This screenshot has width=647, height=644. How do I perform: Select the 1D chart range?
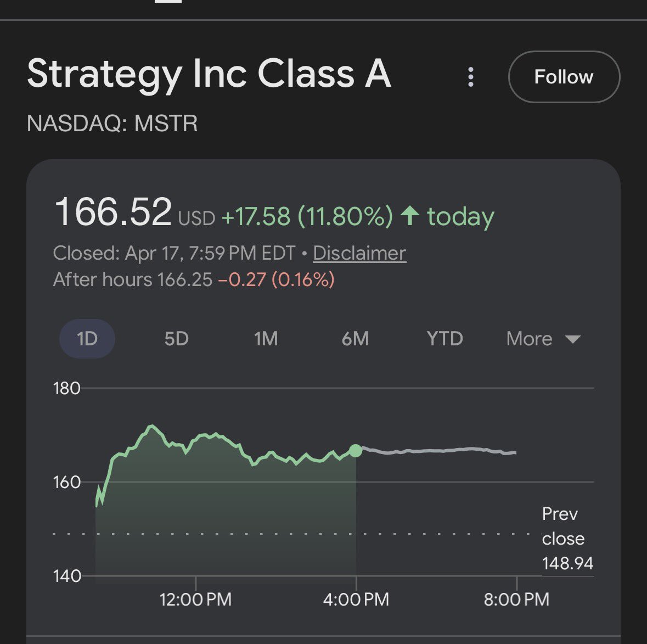click(x=87, y=339)
